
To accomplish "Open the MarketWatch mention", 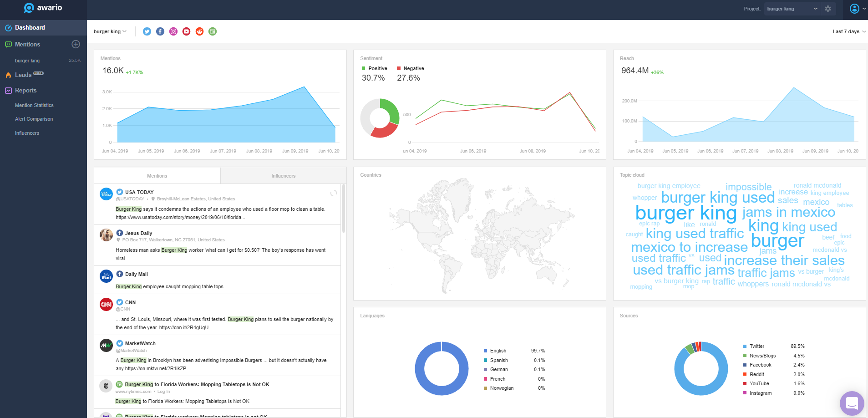I will coord(218,356).
